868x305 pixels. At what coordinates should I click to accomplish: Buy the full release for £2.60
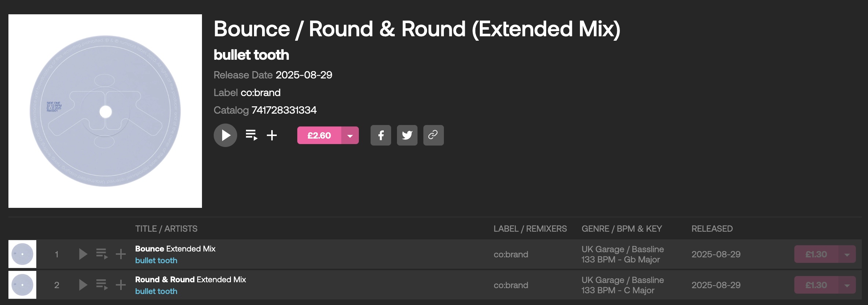319,136
